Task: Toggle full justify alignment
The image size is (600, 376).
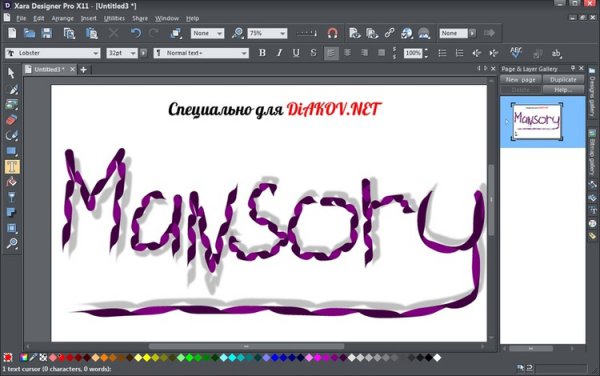Action: pos(382,53)
